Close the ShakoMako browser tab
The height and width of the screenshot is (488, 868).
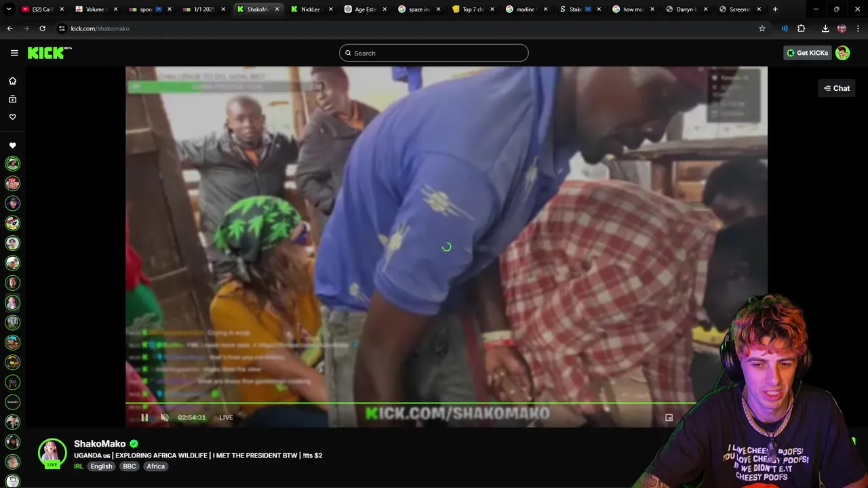tap(277, 9)
